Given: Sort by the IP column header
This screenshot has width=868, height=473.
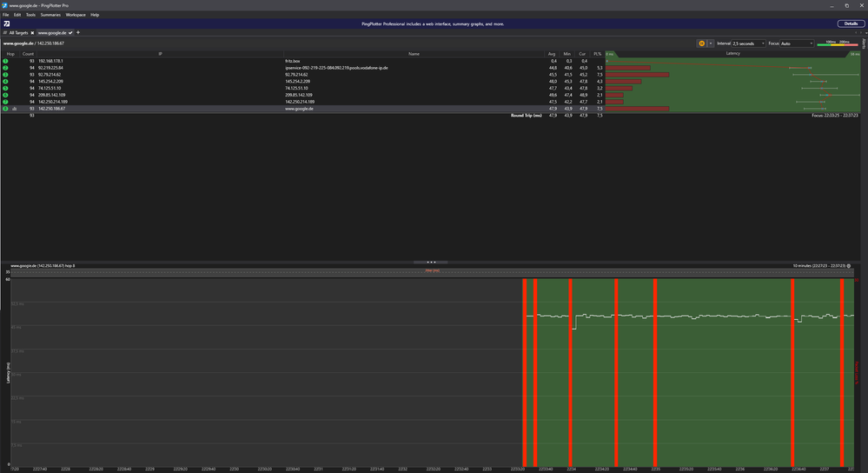Looking at the screenshot, I should point(160,54).
